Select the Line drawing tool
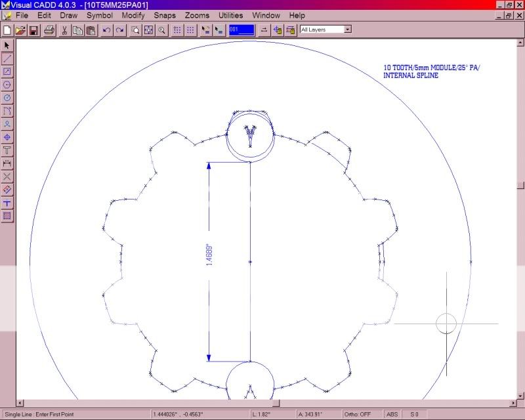 click(x=7, y=59)
